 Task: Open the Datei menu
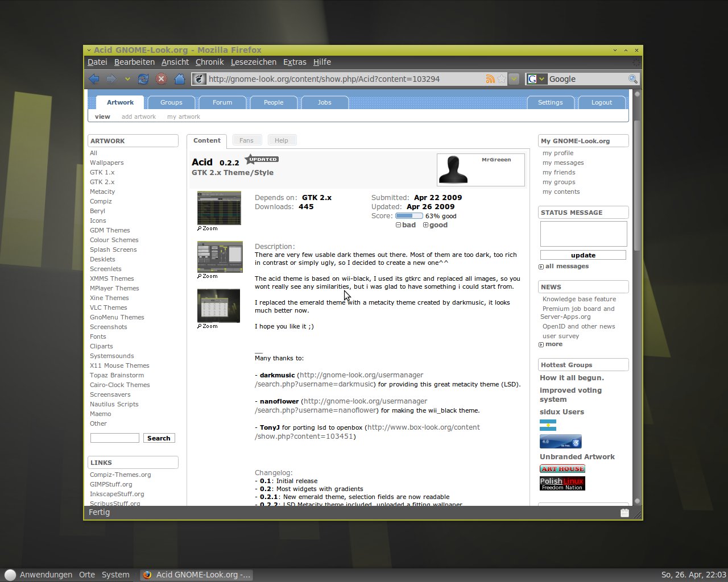[x=97, y=62]
